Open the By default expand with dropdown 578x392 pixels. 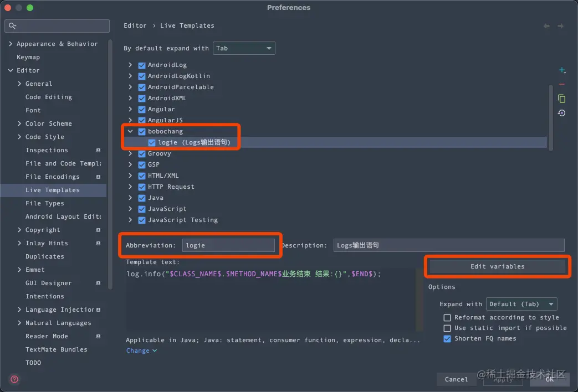[244, 48]
